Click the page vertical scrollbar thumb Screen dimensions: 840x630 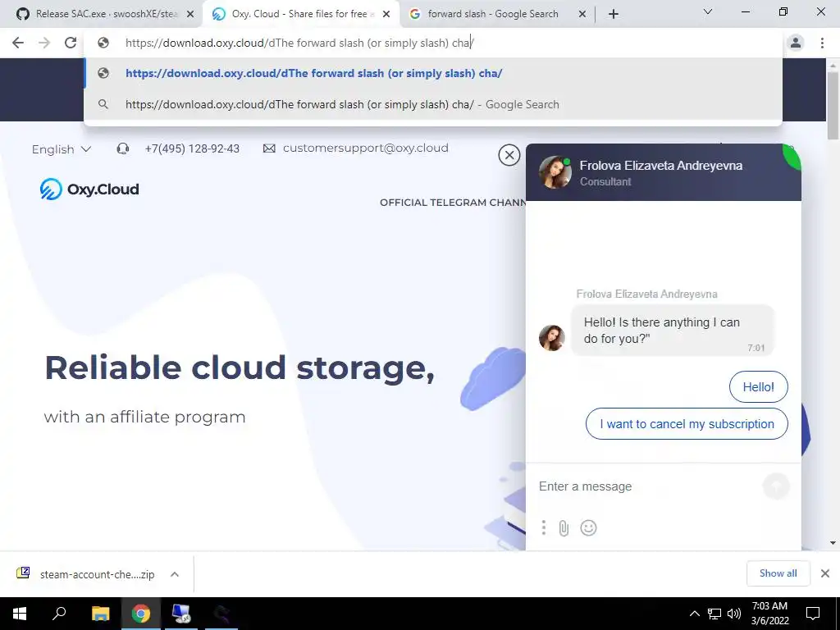(x=833, y=105)
